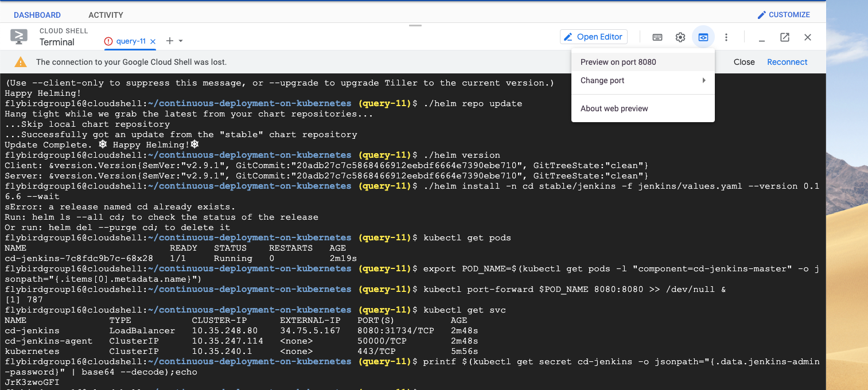
Task: Click the decoded password JrK3zwoGFI
Action: click(32, 382)
